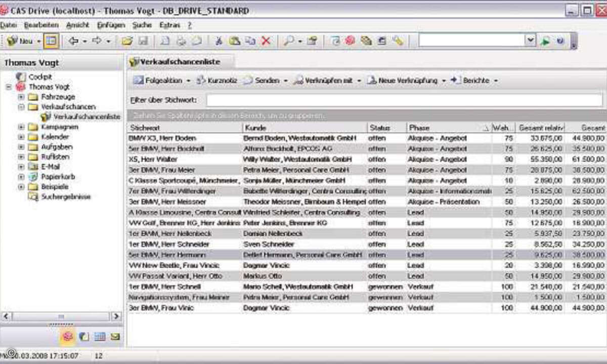The height and width of the screenshot is (364, 607).
Task: Click the save diskette icon
Action: point(143,41)
